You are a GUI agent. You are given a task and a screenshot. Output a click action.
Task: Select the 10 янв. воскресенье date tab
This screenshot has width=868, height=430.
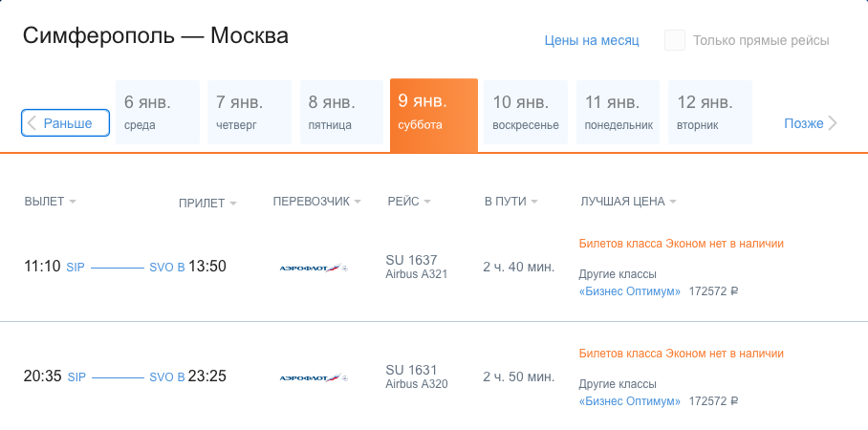(526, 113)
